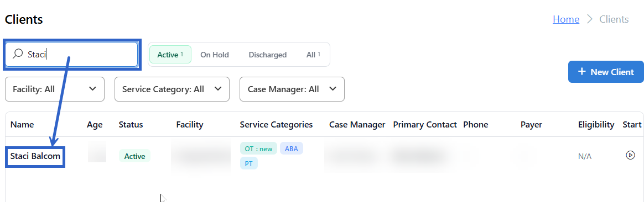Click the Eligibility column header

[x=596, y=125]
